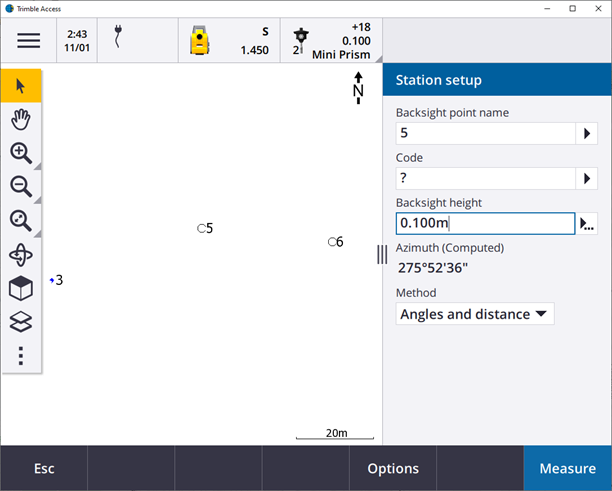Open Backsight height options arrow
612x491 pixels.
[x=587, y=223]
